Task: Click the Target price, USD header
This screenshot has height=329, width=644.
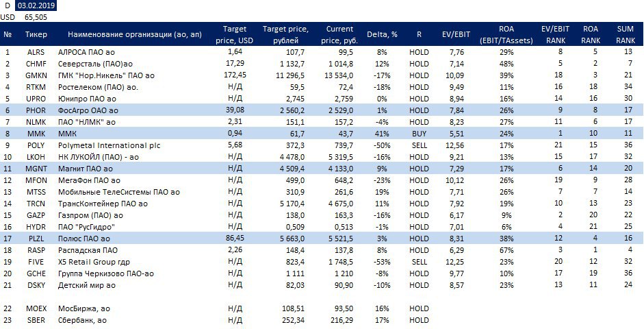Action: pos(235,34)
